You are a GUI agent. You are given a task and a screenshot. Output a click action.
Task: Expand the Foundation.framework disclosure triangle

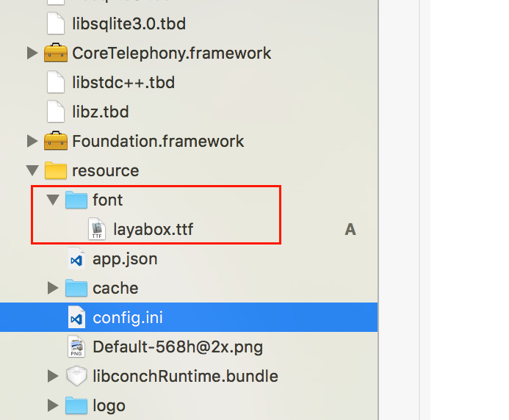[32, 141]
